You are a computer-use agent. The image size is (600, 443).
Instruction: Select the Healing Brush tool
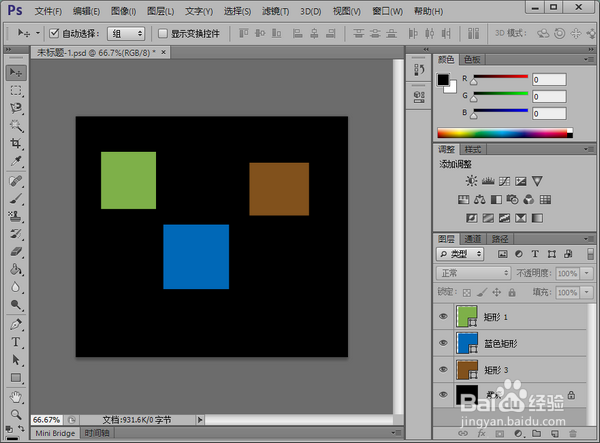[x=16, y=181]
